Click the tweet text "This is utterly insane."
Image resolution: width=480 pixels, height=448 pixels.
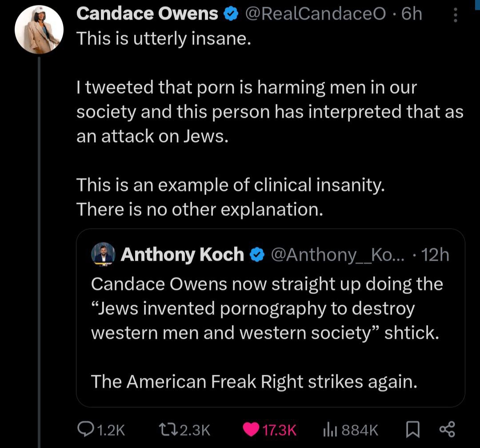coord(164,39)
